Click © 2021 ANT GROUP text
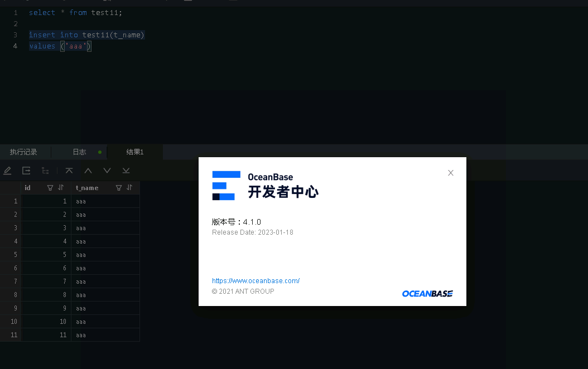Screen dimensions: 588x369 pyautogui.click(x=243, y=292)
